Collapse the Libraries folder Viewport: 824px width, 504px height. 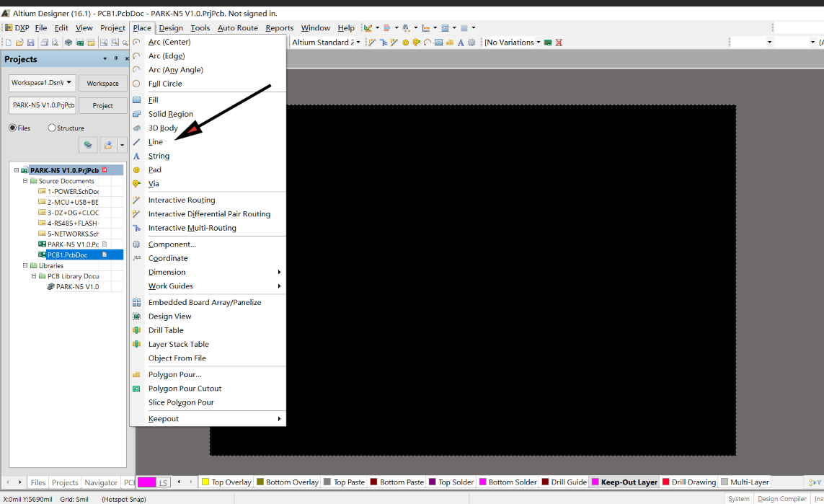25,265
